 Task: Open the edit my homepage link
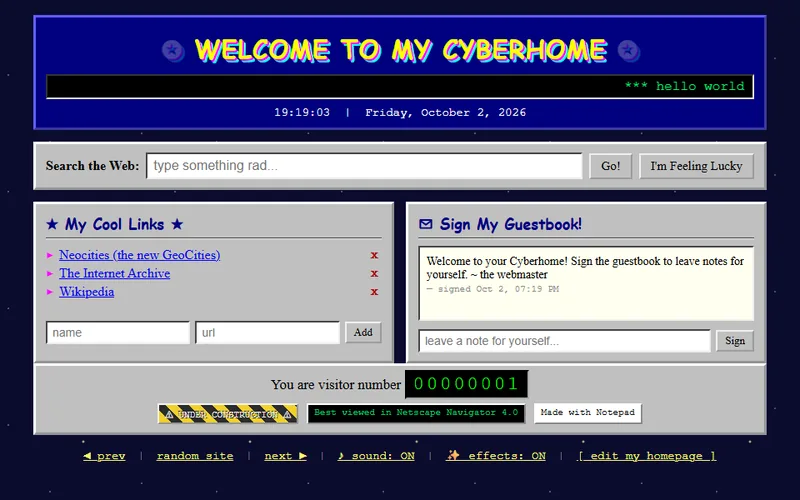point(647,456)
